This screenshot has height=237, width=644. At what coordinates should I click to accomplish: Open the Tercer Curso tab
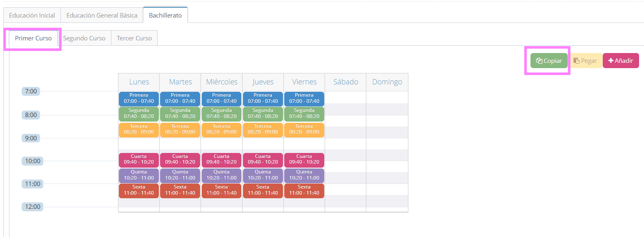pyautogui.click(x=134, y=38)
